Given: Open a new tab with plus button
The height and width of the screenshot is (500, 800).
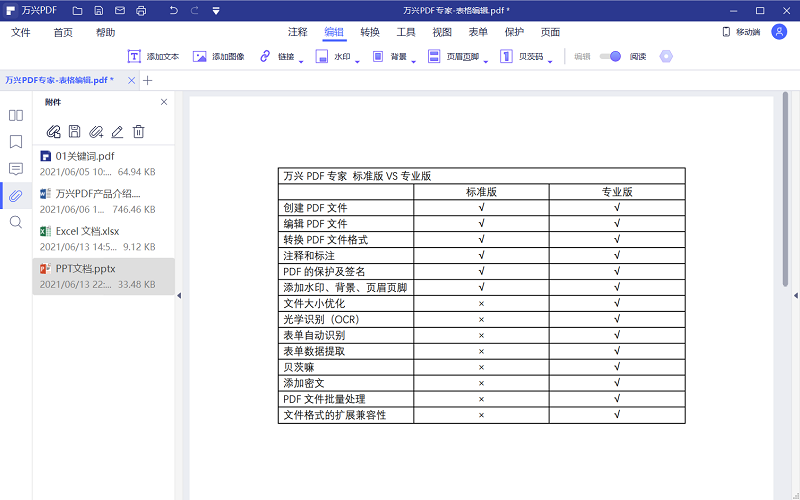Looking at the screenshot, I should point(148,80).
